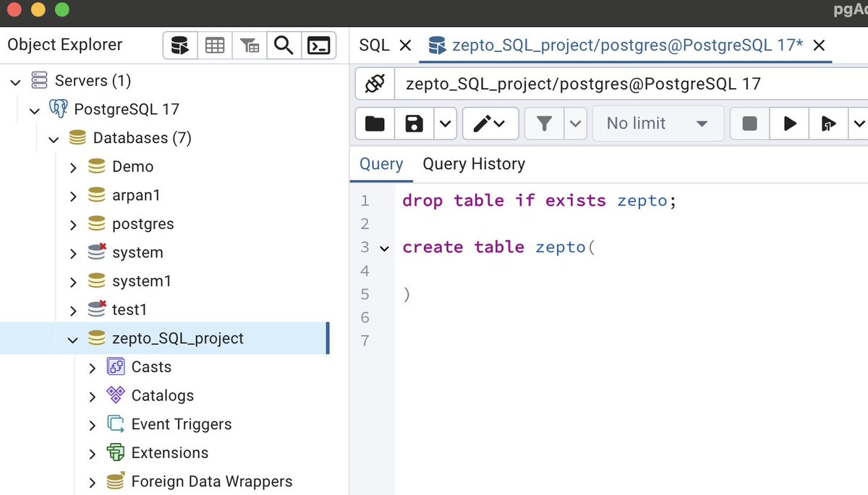This screenshot has height=495, width=868.
Task: Collapse the zepto_SQL_project database node
Action: pyautogui.click(x=73, y=339)
